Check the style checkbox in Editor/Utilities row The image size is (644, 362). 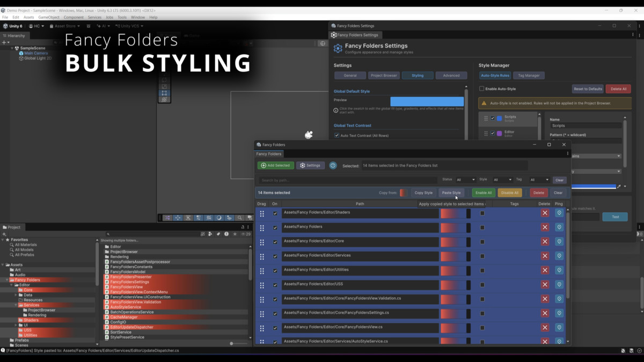coord(482,270)
